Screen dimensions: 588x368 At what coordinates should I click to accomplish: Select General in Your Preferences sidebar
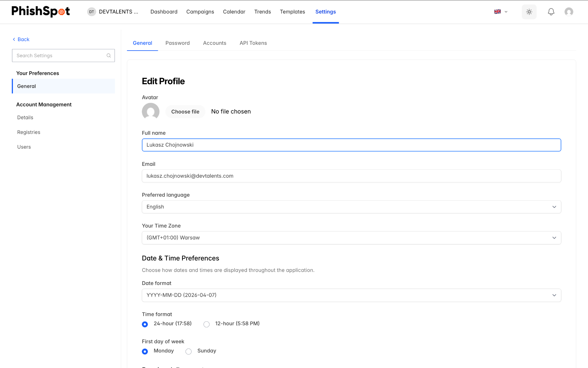tap(63, 86)
